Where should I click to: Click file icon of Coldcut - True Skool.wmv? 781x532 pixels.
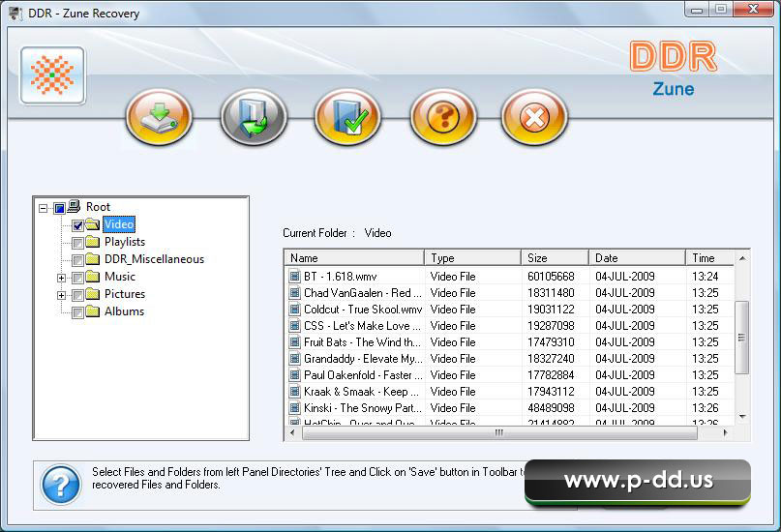click(x=295, y=310)
